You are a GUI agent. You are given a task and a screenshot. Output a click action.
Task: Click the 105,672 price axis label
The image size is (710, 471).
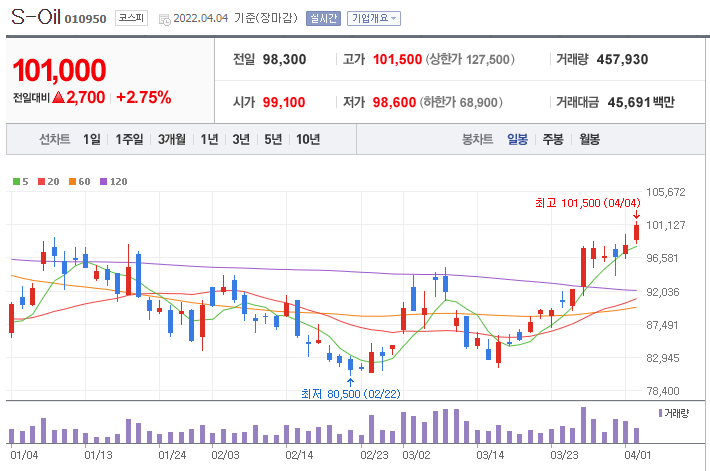(666, 192)
